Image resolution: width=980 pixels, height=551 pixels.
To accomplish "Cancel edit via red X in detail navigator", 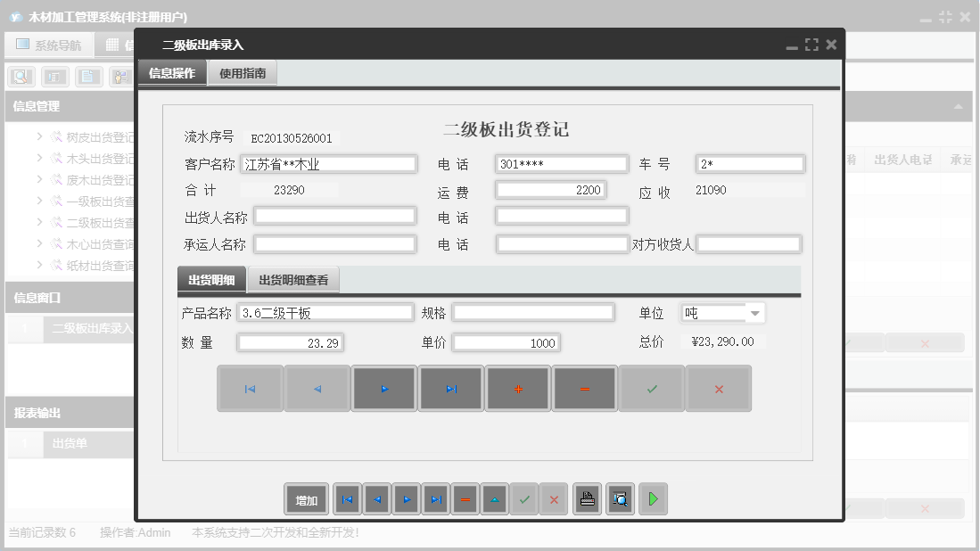I will (x=718, y=388).
